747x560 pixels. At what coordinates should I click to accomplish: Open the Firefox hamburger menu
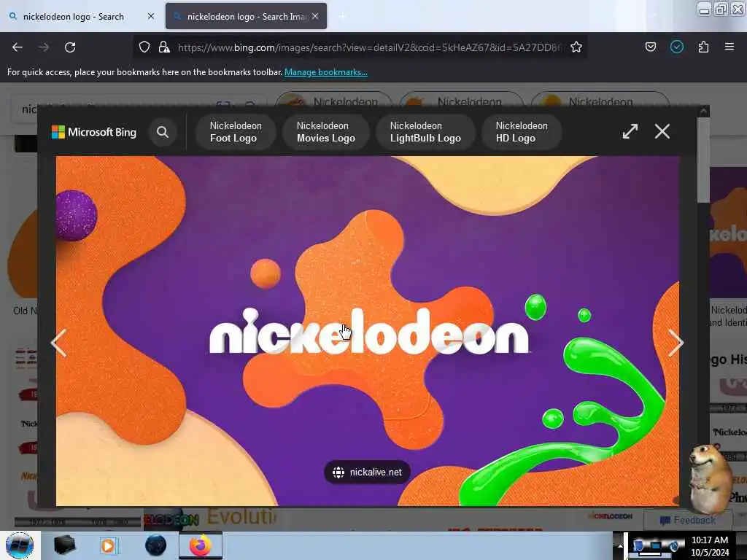[x=729, y=47]
